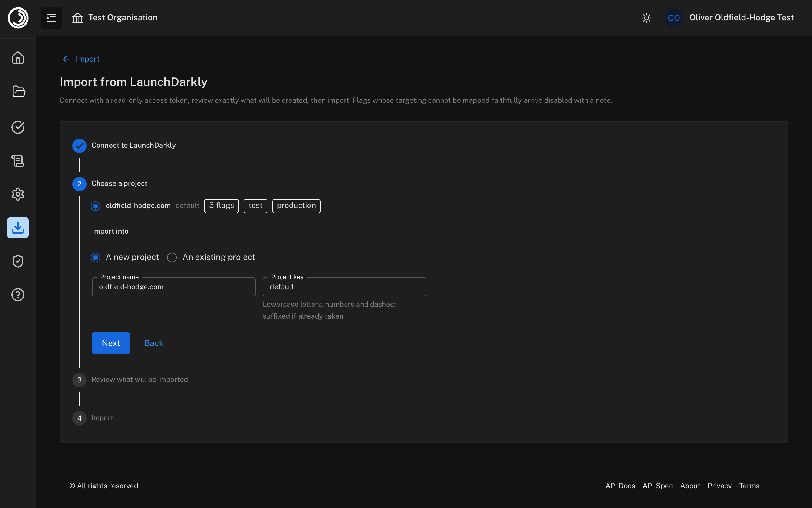Screen dimensions: 812x508
Task: Click the back arrow beside Import
Action: point(66,59)
